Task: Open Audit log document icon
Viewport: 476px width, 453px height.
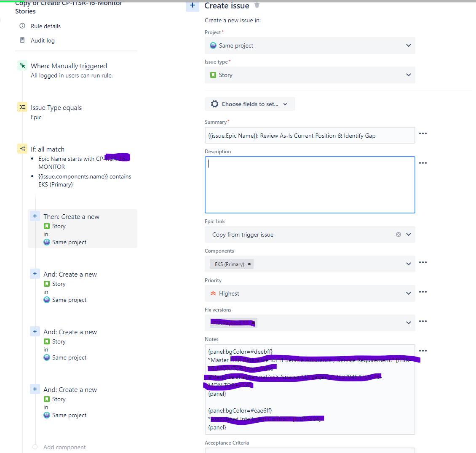Action: tap(22, 40)
